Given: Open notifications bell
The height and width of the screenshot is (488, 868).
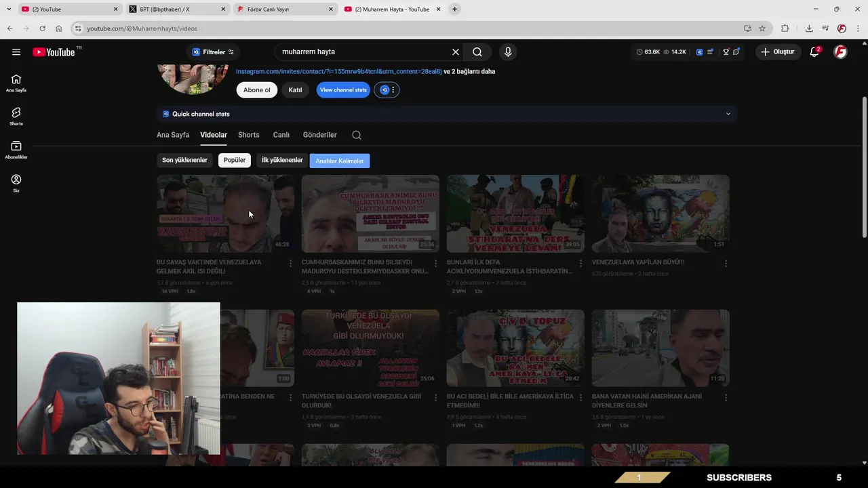Looking at the screenshot, I should click(814, 52).
